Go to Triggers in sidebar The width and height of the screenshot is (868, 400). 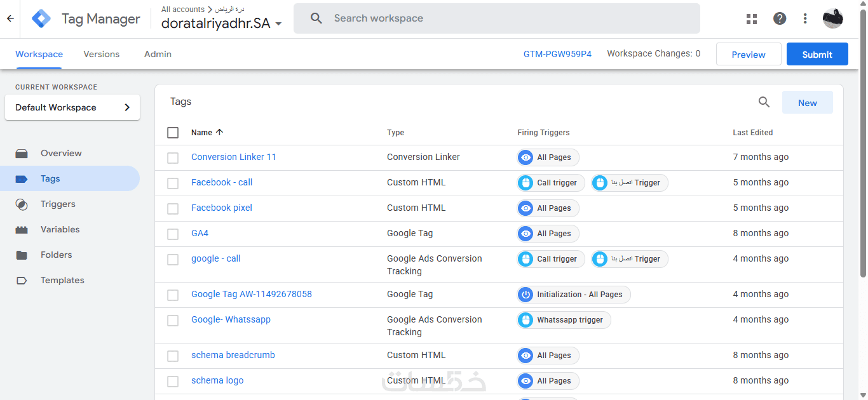(58, 204)
